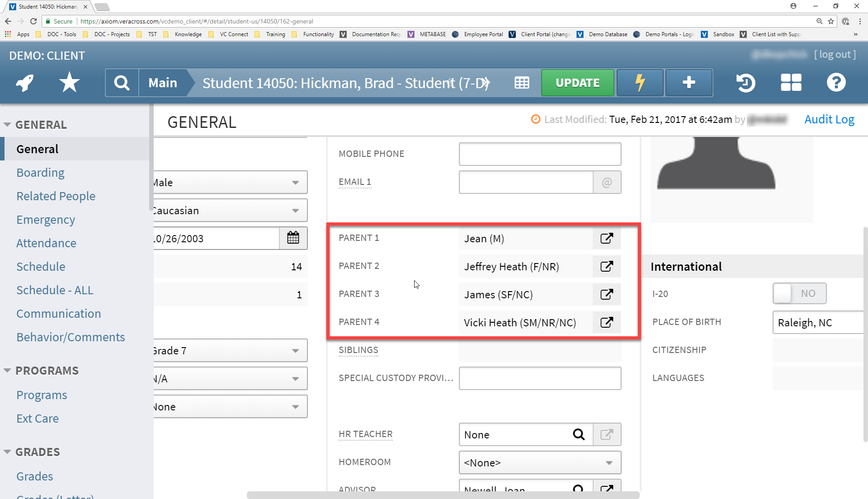
Task: Collapse the GENERAL sidebar section
Action: pos(7,125)
